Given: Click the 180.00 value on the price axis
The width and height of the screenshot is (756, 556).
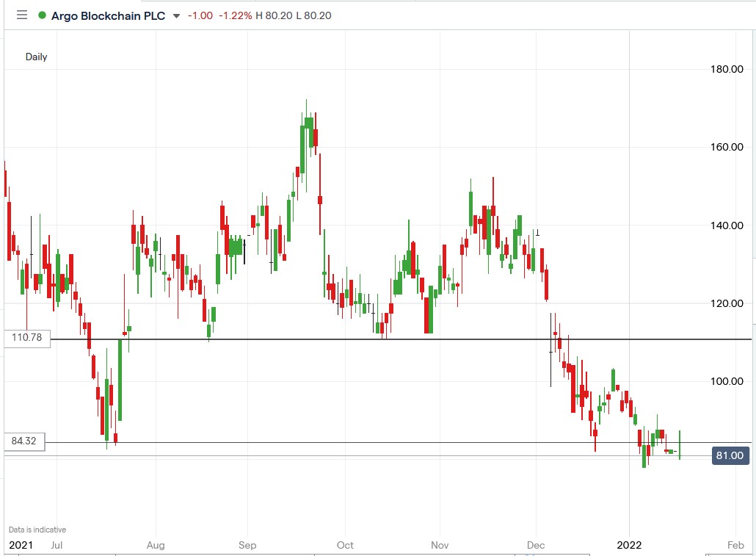Looking at the screenshot, I should coord(729,68).
